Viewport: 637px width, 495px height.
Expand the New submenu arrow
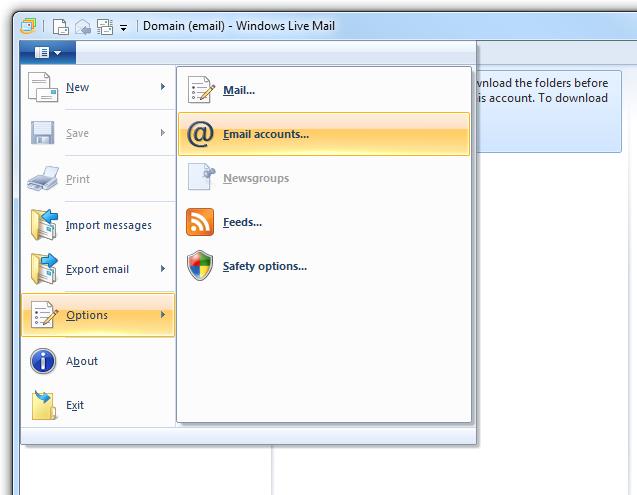pyautogui.click(x=162, y=88)
